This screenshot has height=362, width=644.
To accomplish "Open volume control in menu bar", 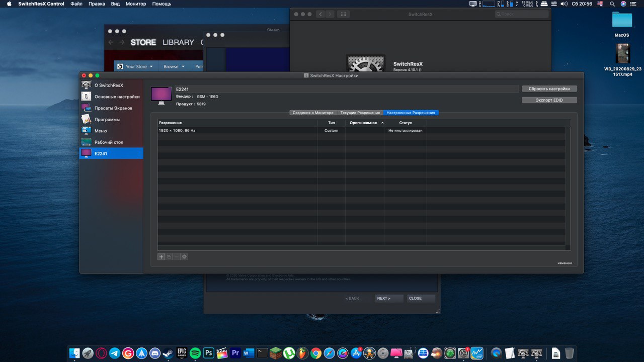I will 563,4.
